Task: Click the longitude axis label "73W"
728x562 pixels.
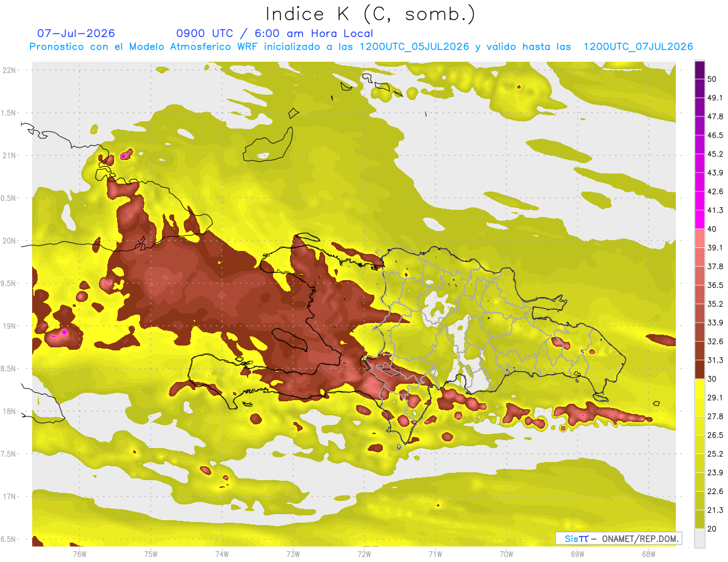Action: 293,554
